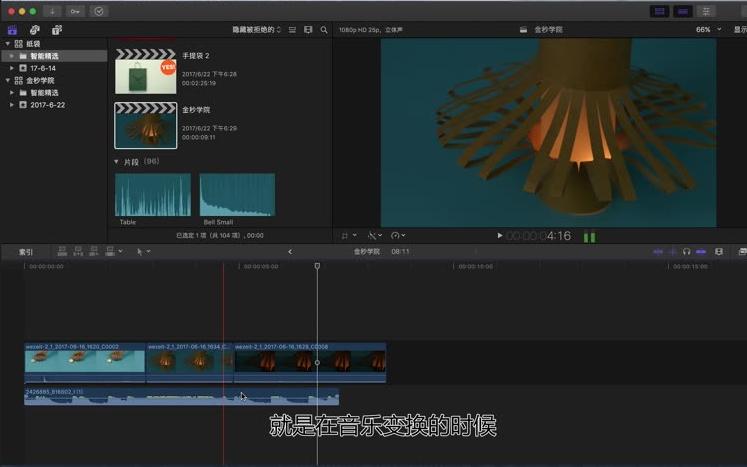This screenshot has width=747, height=467.
Task: Toggle the Timeline panel layout button
Action: (683, 11)
